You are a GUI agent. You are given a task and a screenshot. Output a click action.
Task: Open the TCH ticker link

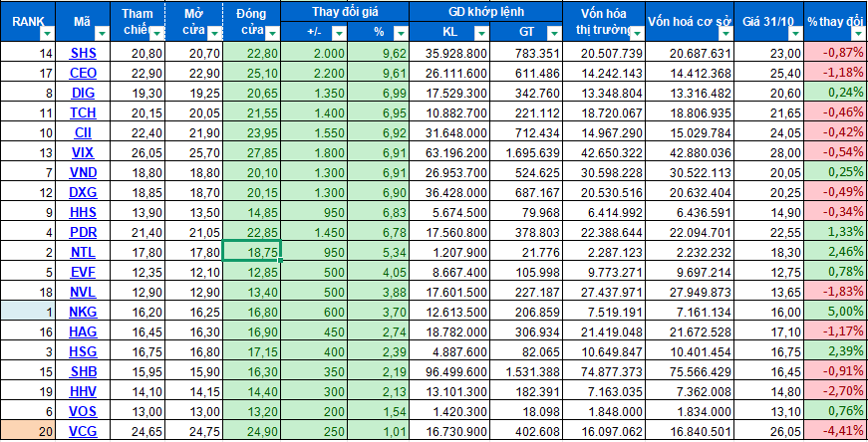coord(83,112)
